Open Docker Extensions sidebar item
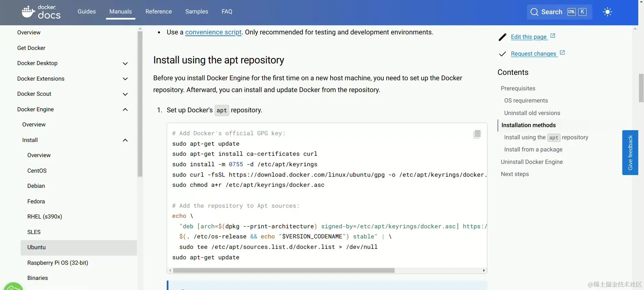Image resolution: width=644 pixels, height=290 pixels. point(41,79)
